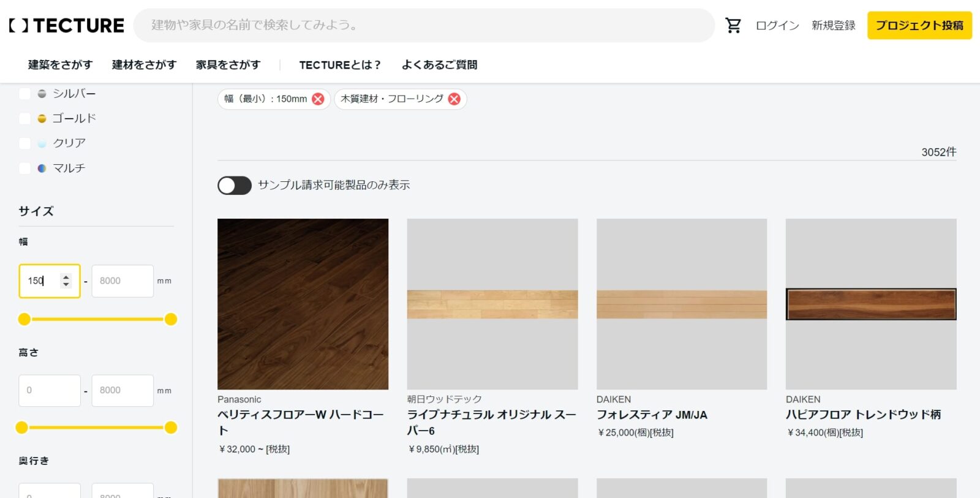
Task: Check the ゴールド color checkbox
Action: (x=25, y=118)
